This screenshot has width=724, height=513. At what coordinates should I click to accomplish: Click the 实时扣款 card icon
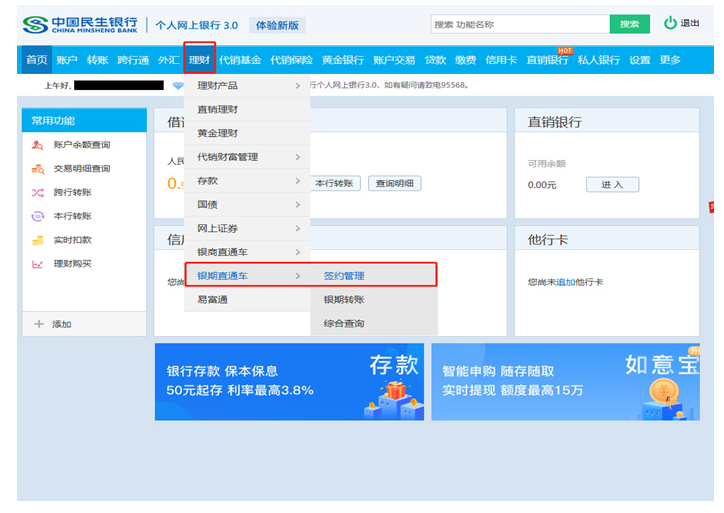click(38, 241)
